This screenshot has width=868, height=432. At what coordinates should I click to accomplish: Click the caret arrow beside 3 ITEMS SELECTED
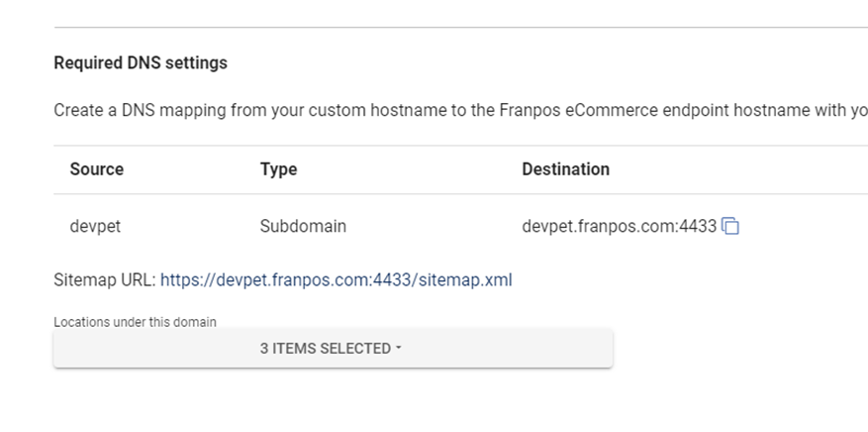399,349
